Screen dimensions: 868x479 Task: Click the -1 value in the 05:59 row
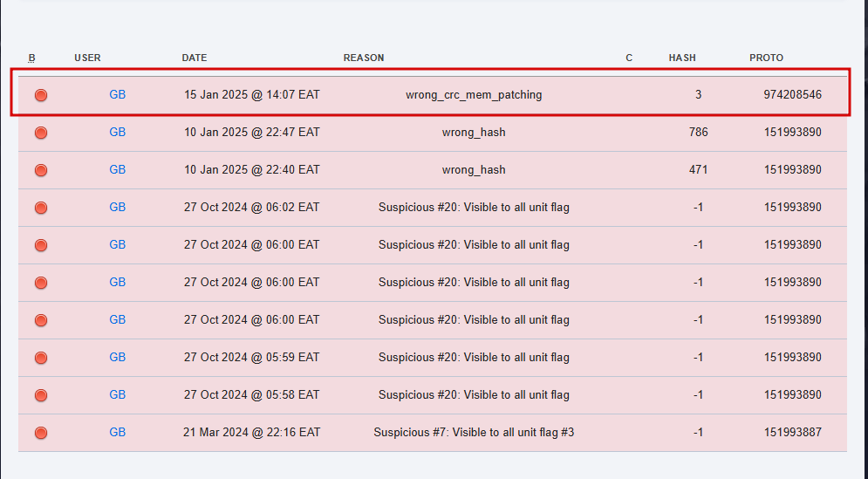pyautogui.click(x=699, y=357)
